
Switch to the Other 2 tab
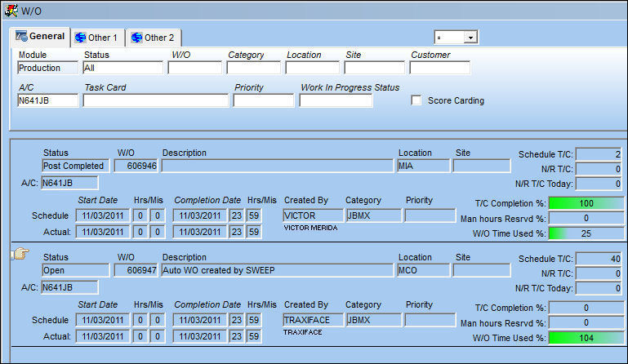(154, 38)
